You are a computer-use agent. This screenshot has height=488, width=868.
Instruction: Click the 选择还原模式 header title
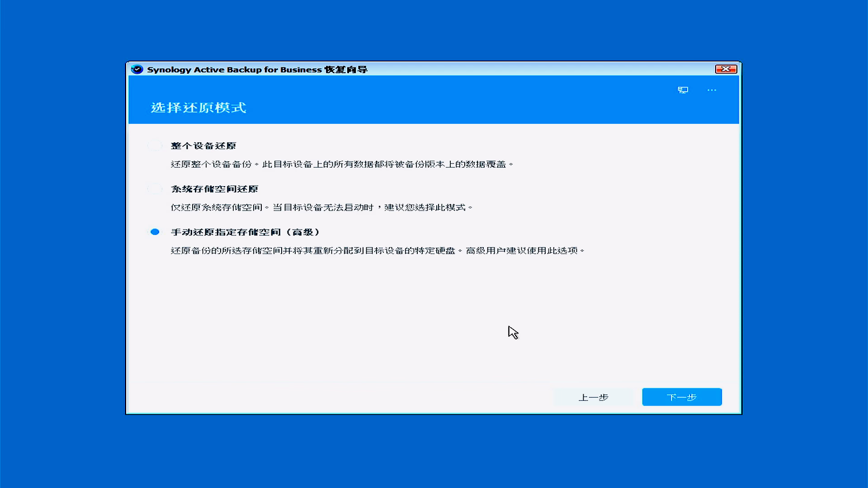[198, 108]
